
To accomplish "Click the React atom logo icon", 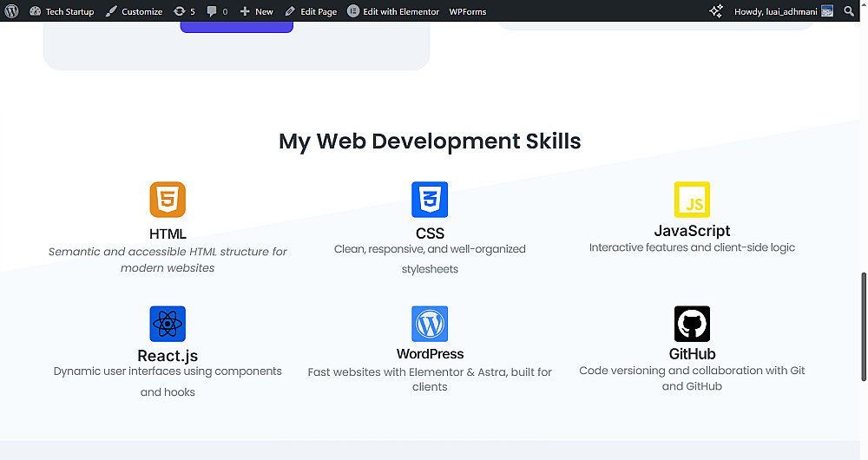I will (168, 324).
